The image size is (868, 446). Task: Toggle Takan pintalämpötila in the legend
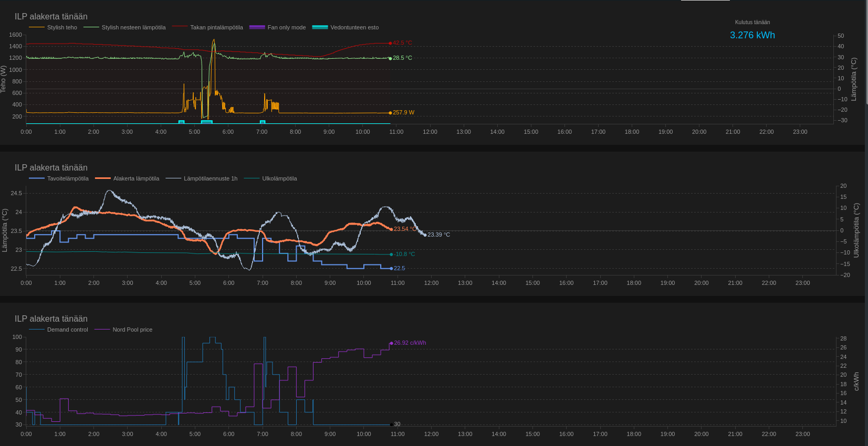(x=216, y=27)
